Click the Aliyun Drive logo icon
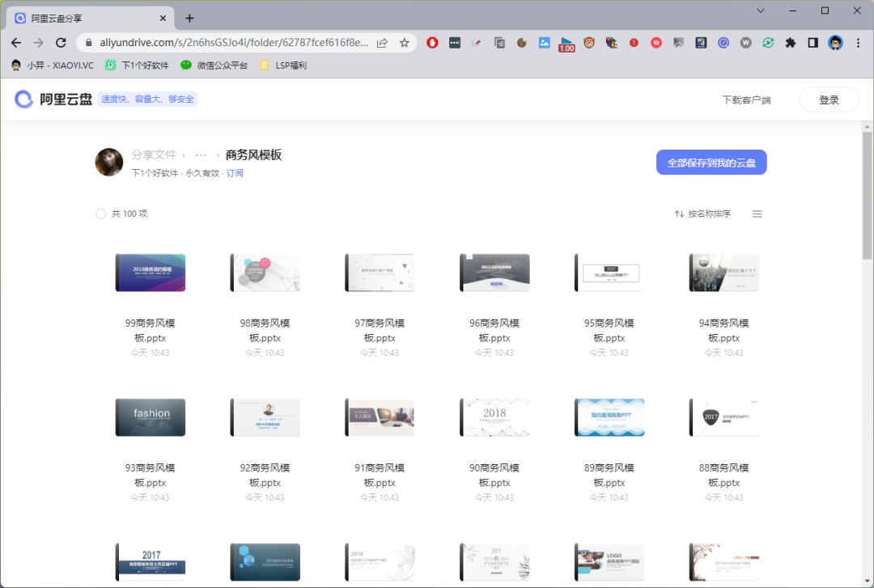 point(24,99)
